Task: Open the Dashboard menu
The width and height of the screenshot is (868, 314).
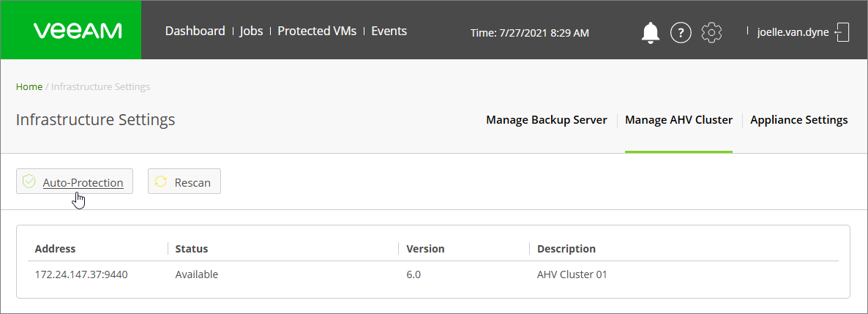Action: coord(195,31)
